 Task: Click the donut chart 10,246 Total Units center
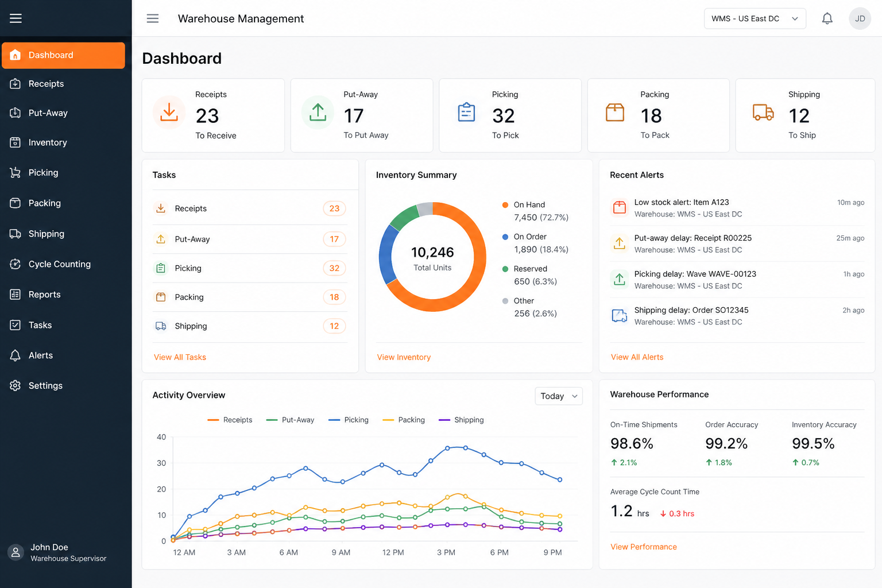tap(432, 258)
